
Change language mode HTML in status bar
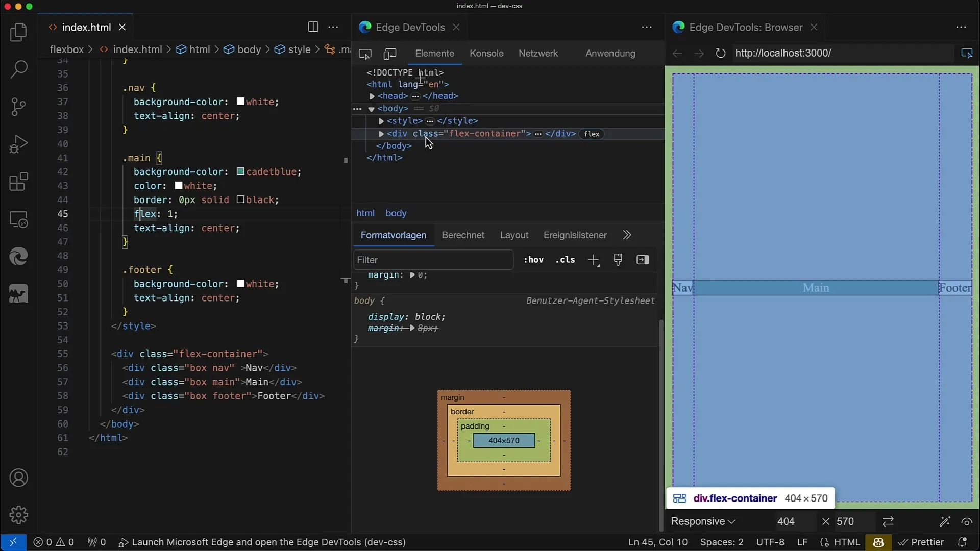tap(847, 542)
